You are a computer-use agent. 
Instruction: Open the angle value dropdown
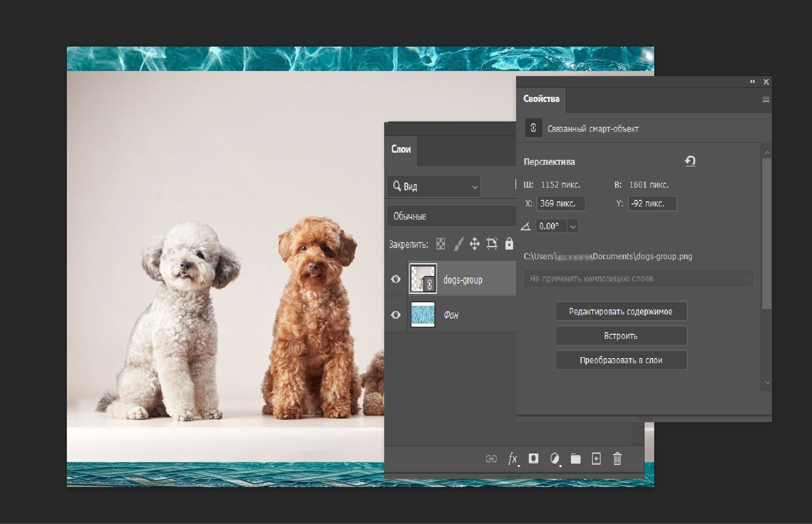click(x=572, y=226)
